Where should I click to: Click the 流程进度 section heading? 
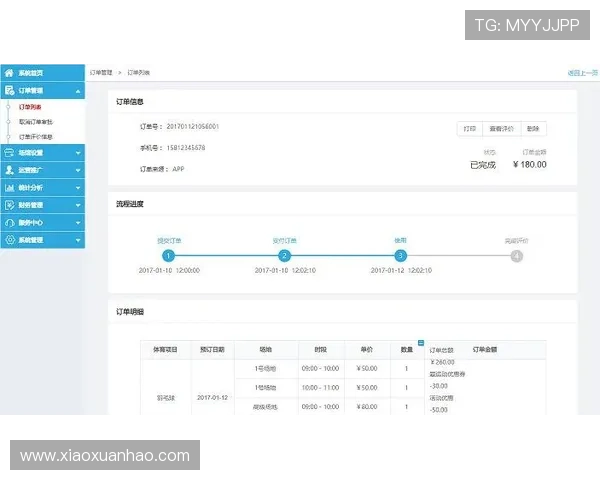pos(130,204)
